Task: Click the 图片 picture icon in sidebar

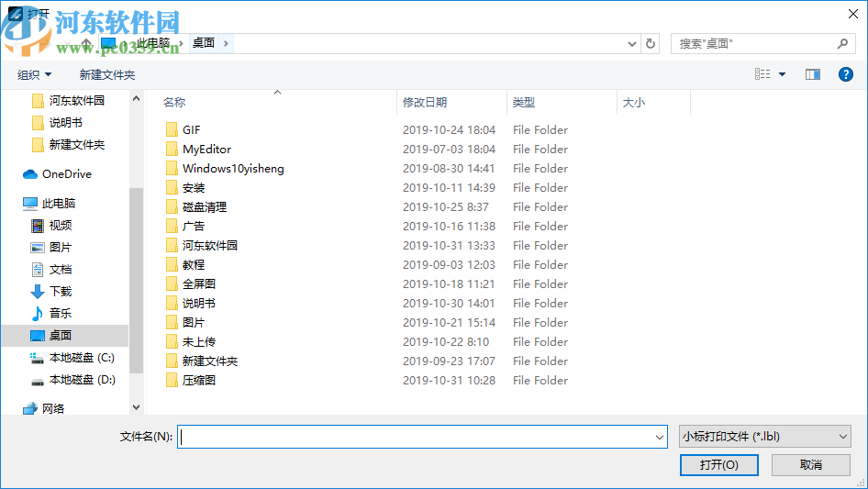Action: click(37, 248)
